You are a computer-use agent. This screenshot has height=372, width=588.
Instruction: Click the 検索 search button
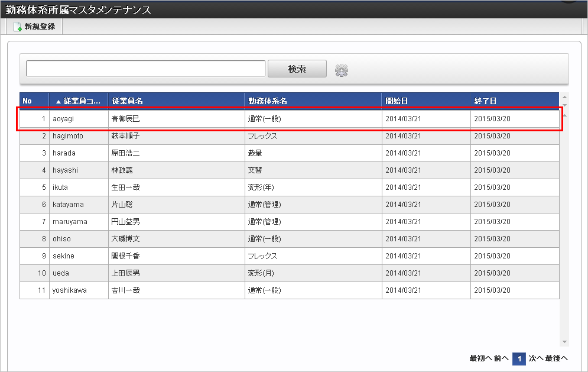click(297, 69)
